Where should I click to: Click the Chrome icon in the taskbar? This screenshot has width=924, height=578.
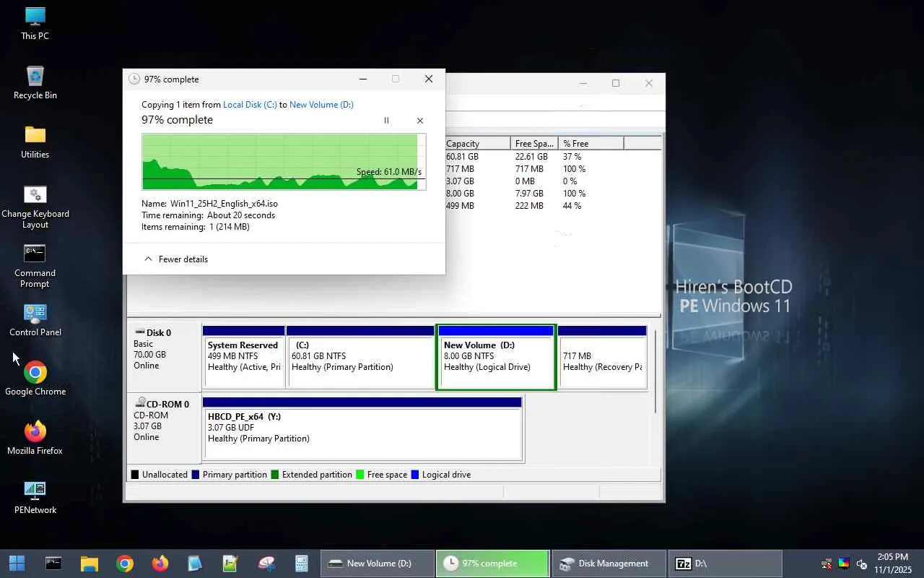(125, 564)
